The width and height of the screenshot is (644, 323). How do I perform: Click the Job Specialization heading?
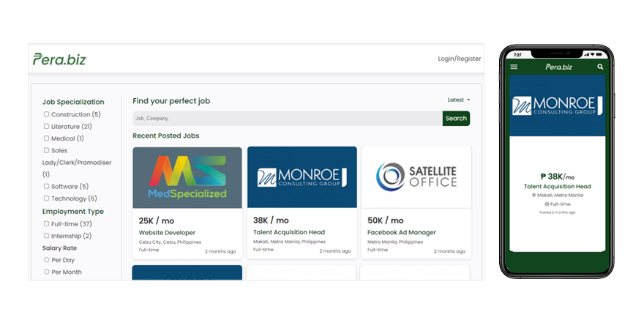click(73, 102)
